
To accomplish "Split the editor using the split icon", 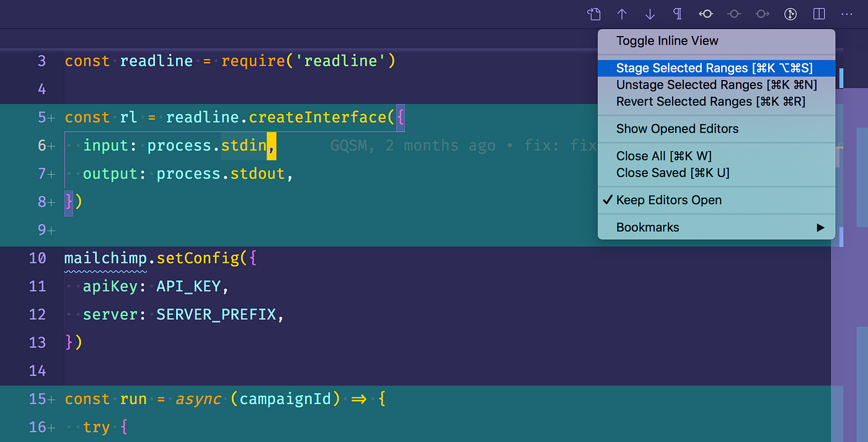I will (818, 14).
